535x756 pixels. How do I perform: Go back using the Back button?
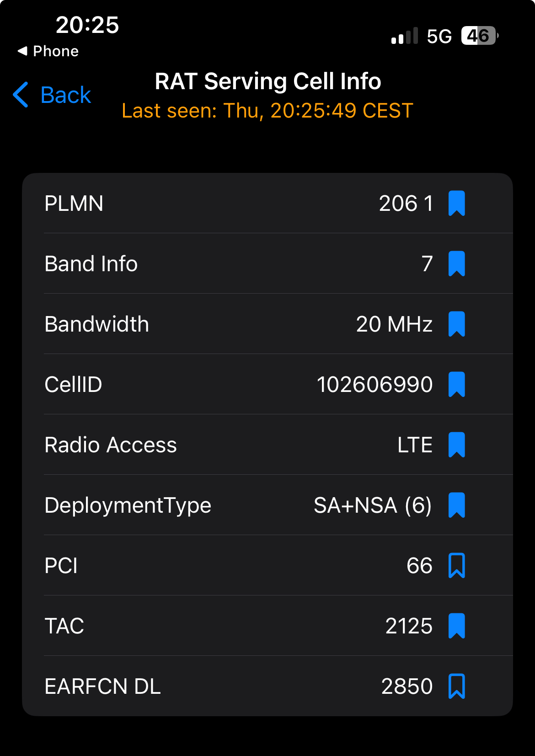(65, 95)
